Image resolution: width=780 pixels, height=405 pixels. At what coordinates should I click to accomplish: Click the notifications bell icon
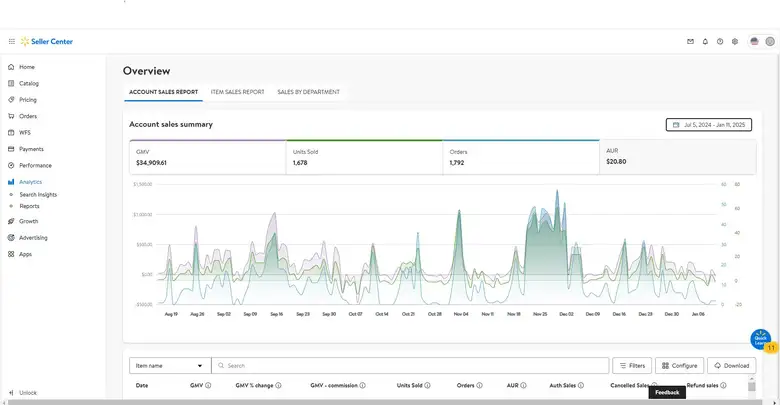pos(705,42)
